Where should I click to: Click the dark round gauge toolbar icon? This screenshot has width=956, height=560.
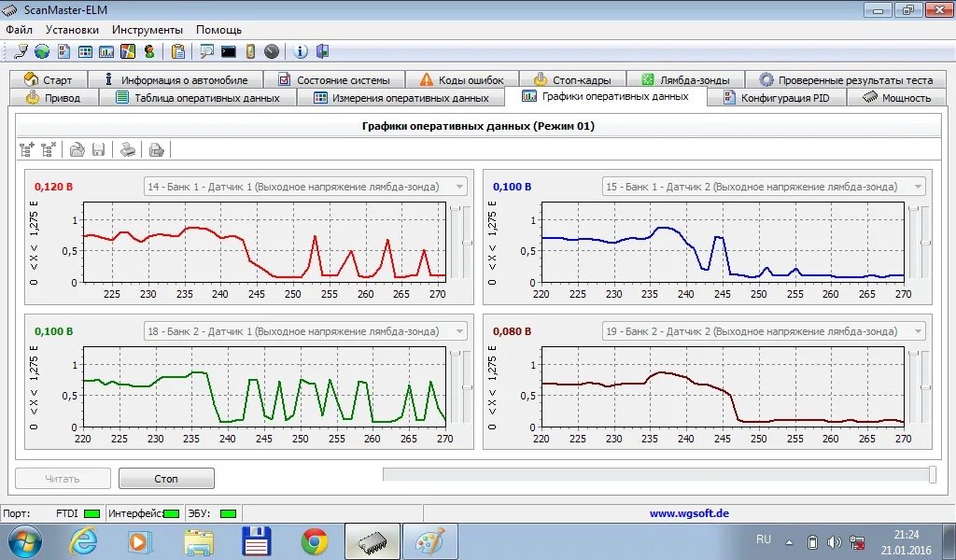pyautogui.click(x=272, y=51)
